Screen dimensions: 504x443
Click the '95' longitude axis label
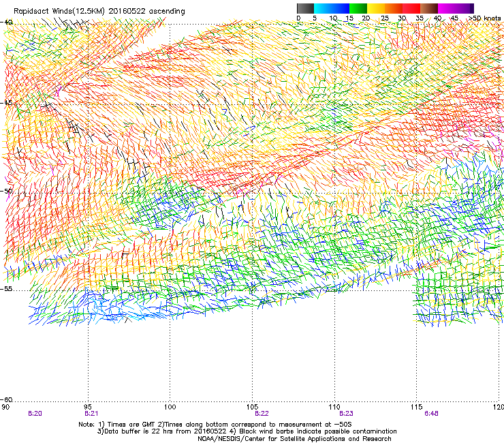tap(88, 407)
